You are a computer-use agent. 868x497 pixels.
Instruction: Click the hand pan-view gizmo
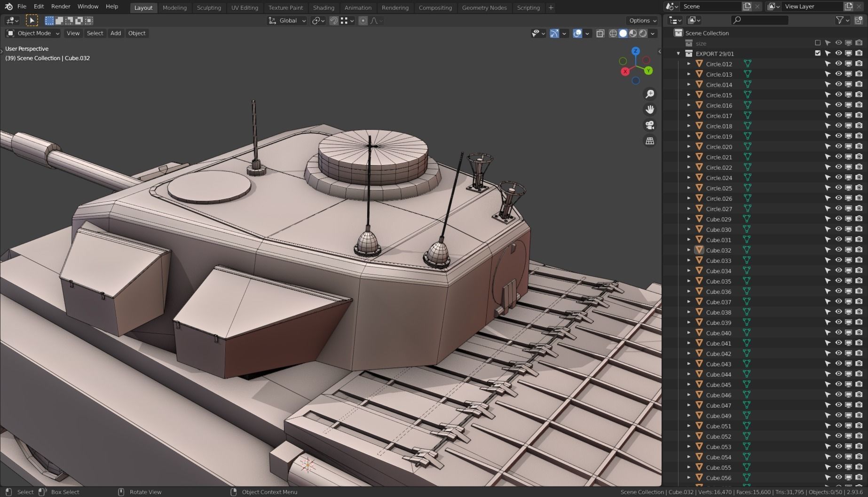pyautogui.click(x=650, y=110)
